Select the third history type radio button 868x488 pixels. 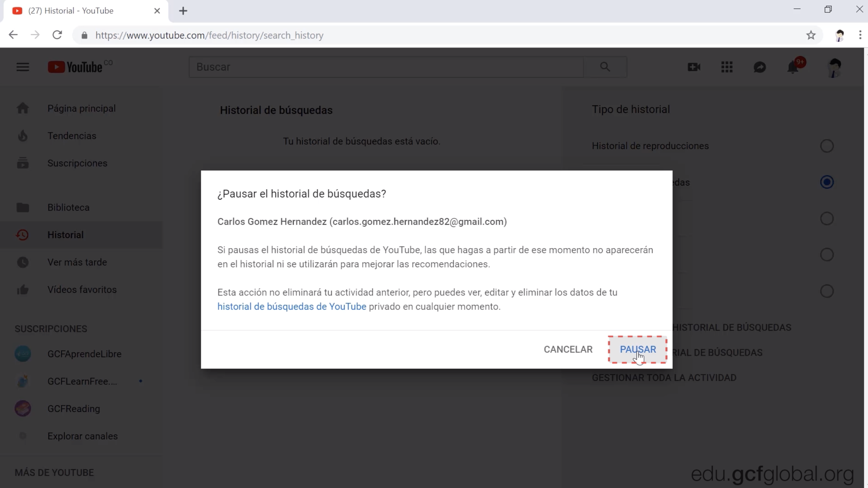[827, 219]
